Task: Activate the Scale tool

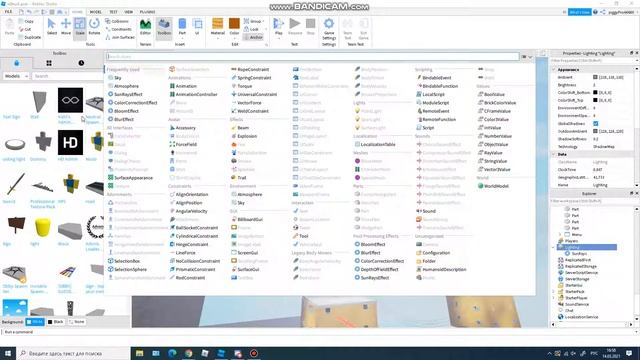Action: [80, 27]
